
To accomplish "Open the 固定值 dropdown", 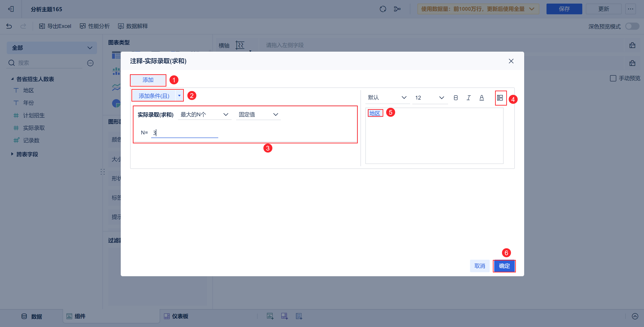I will tap(258, 115).
